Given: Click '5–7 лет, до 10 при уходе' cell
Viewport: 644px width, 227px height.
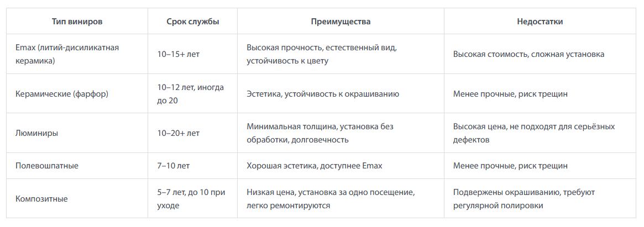Looking at the screenshot, I should click(x=192, y=198).
